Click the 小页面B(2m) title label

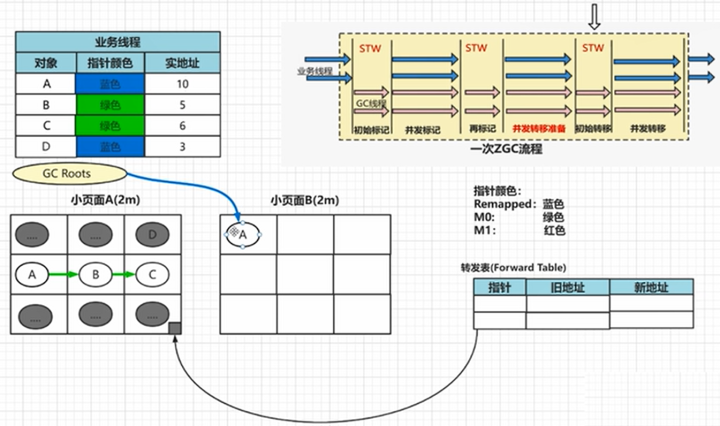pyautogui.click(x=305, y=200)
